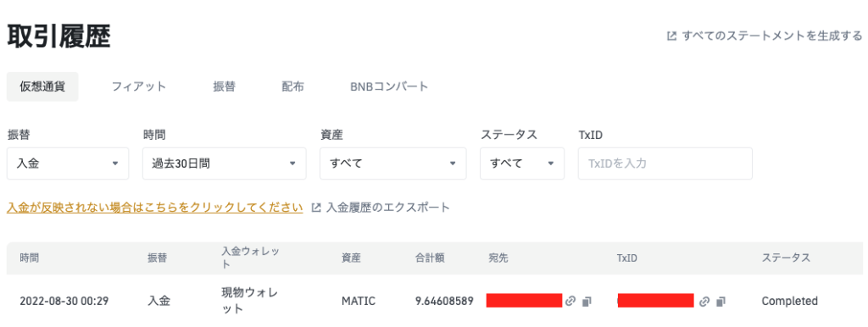The image size is (868, 327).
Task: Copy the destination address with copy icon
Action: coord(587,301)
